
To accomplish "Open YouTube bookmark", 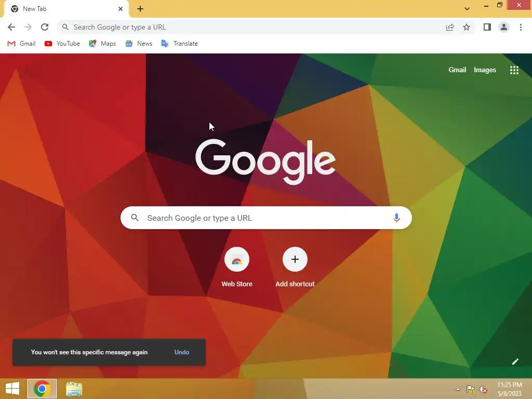I will tap(62, 44).
